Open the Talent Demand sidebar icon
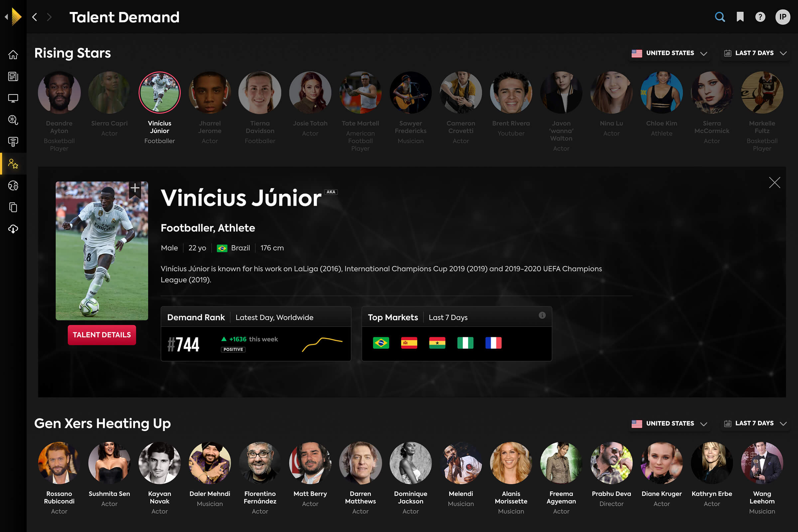 click(x=13, y=164)
